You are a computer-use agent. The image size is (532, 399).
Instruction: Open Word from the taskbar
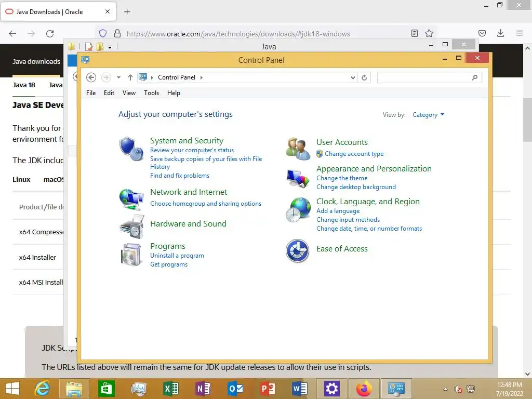[x=300, y=389]
